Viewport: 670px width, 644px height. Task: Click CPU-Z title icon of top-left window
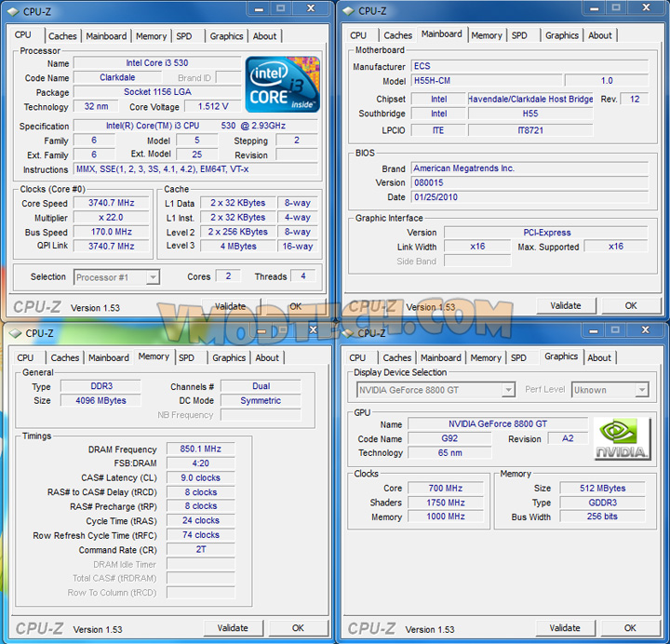tap(13, 11)
